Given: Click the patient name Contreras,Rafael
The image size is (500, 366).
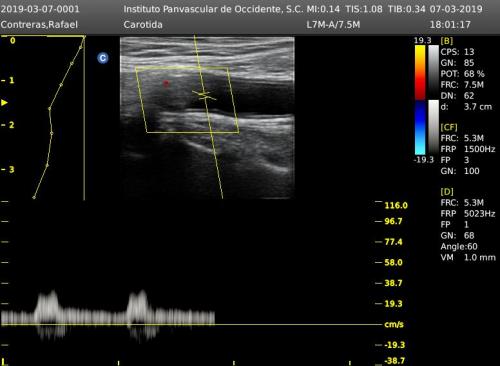Looking at the screenshot, I should [x=39, y=25].
